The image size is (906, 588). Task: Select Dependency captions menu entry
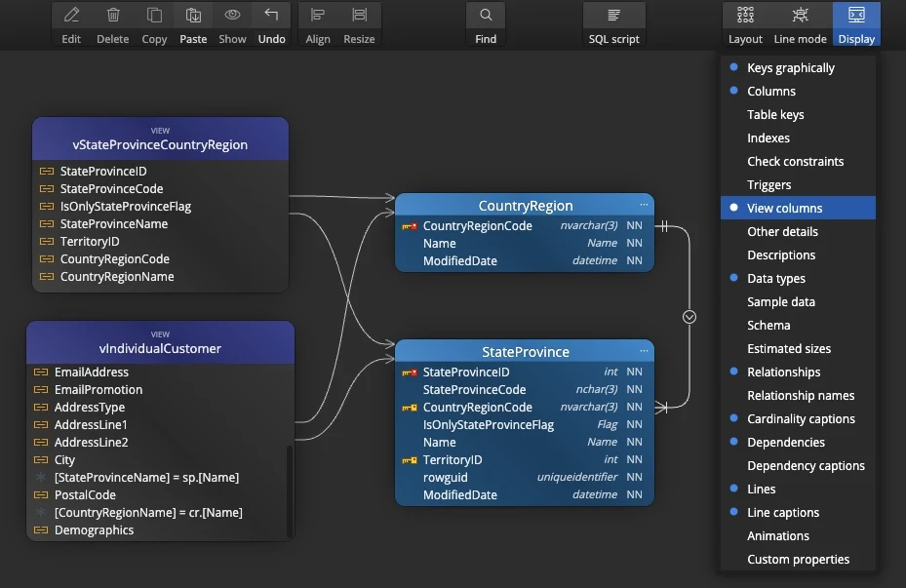pos(798,465)
